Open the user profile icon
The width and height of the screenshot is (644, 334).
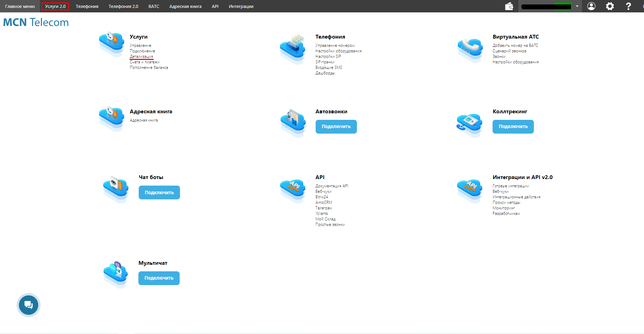(x=591, y=6)
